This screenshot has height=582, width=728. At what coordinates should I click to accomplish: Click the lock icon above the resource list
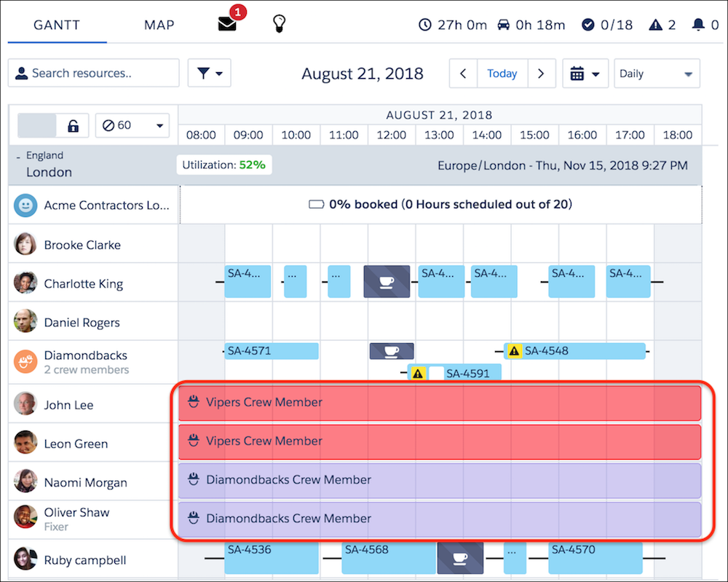[74, 125]
